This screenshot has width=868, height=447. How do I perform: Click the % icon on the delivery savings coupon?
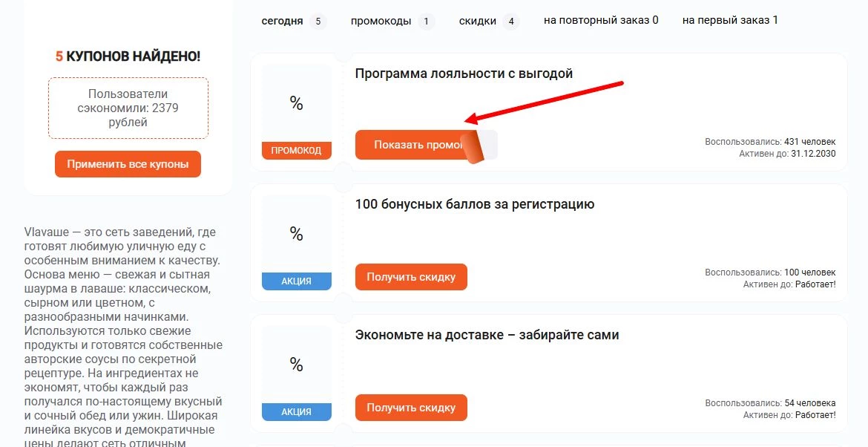[x=296, y=365]
